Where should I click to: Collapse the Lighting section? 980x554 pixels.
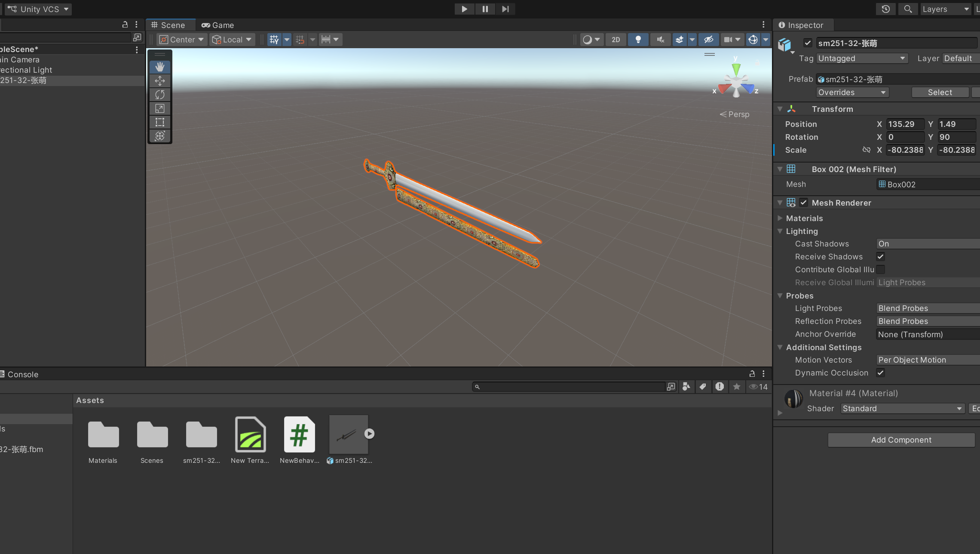(780, 231)
